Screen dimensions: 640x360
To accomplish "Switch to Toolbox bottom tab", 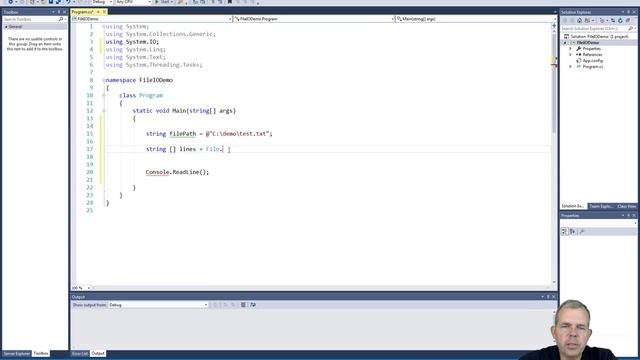I will click(41, 353).
